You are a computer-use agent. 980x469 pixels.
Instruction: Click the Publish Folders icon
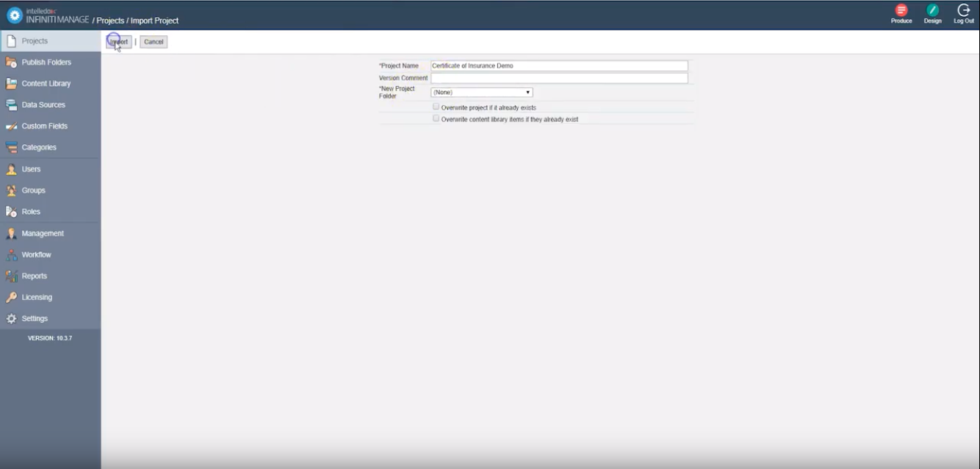(x=11, y=62)
